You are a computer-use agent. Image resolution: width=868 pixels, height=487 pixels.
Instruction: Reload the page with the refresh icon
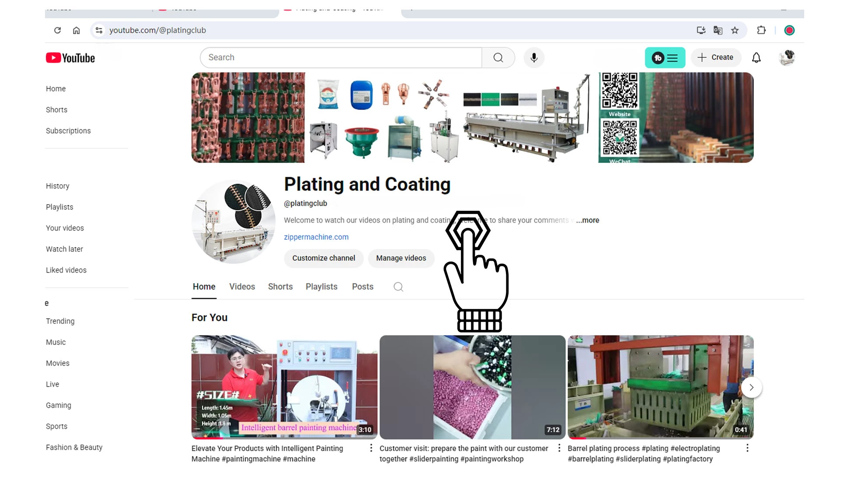coord(57,30)
